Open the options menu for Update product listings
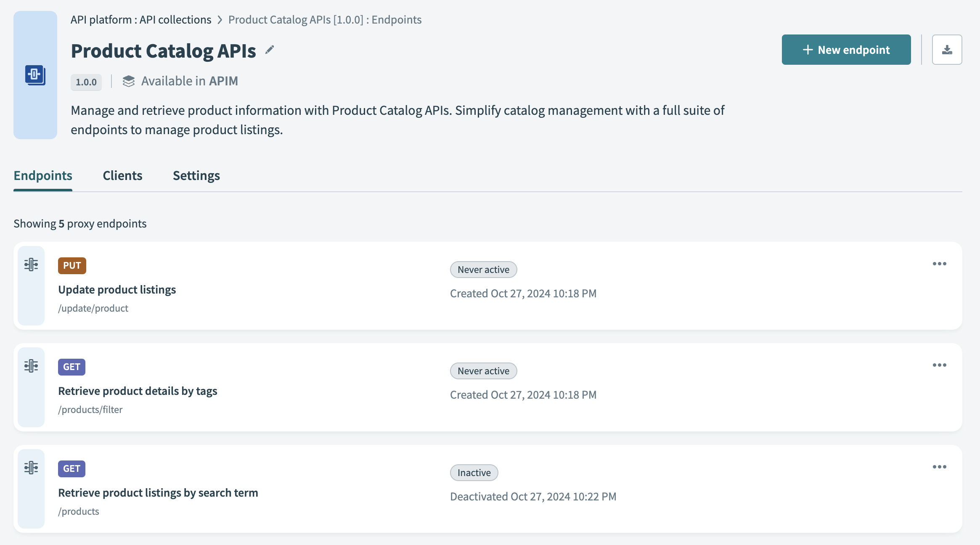This screenshot has height=545, width=980. point(940,264)
